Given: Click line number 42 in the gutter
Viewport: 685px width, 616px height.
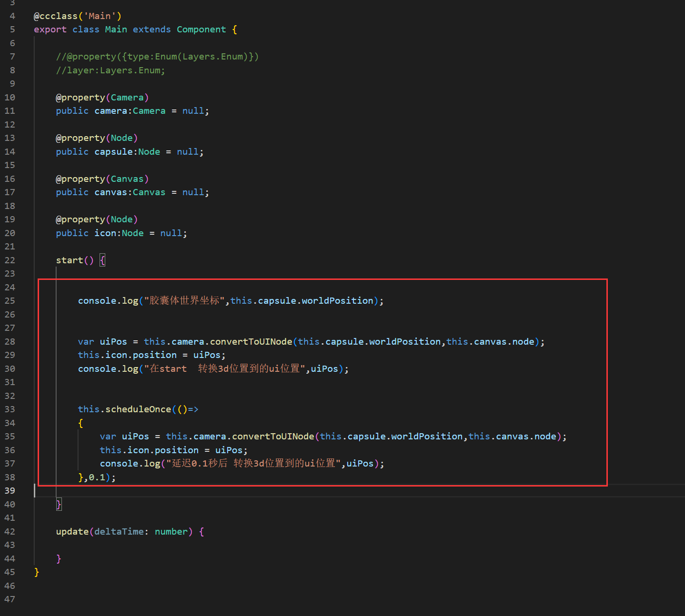Looking at the screenshot, I should click(x=10, y=532).
